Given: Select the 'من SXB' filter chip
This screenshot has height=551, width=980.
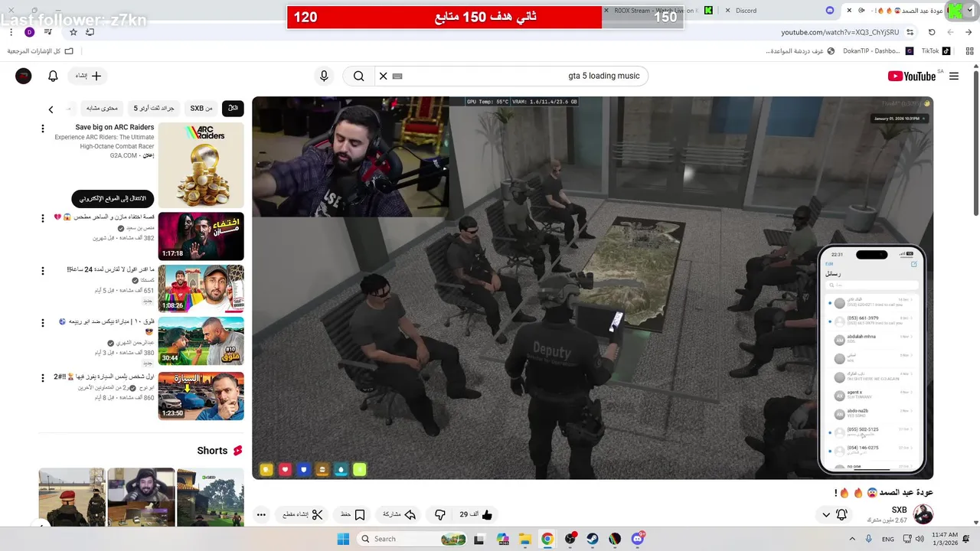Looking at the screenshot, I should point(201,109).
